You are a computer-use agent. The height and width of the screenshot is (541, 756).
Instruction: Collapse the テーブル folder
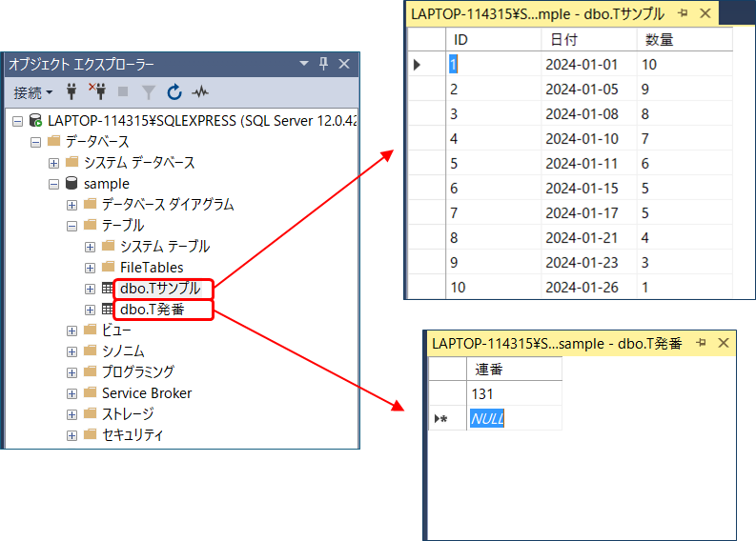72,226
